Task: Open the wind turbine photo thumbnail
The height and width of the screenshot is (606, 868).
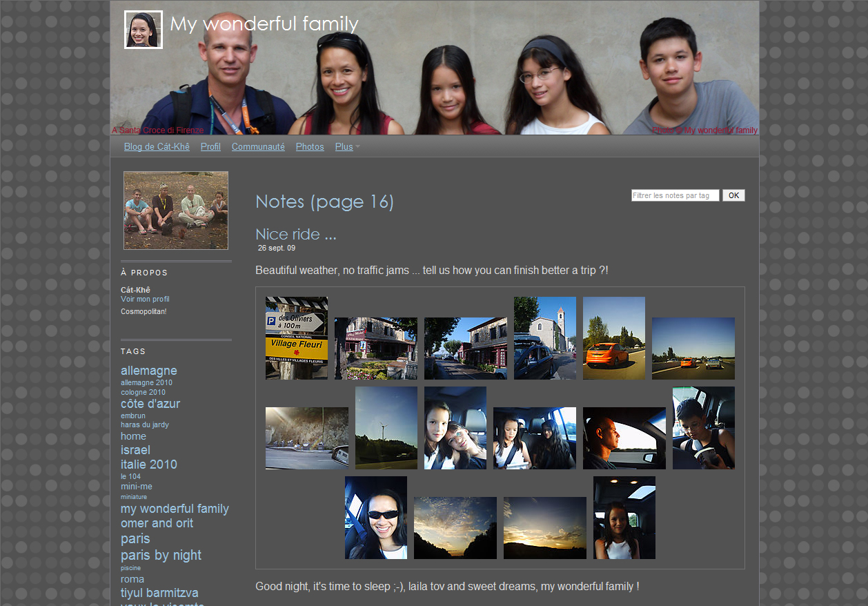Action: point(386,428)
